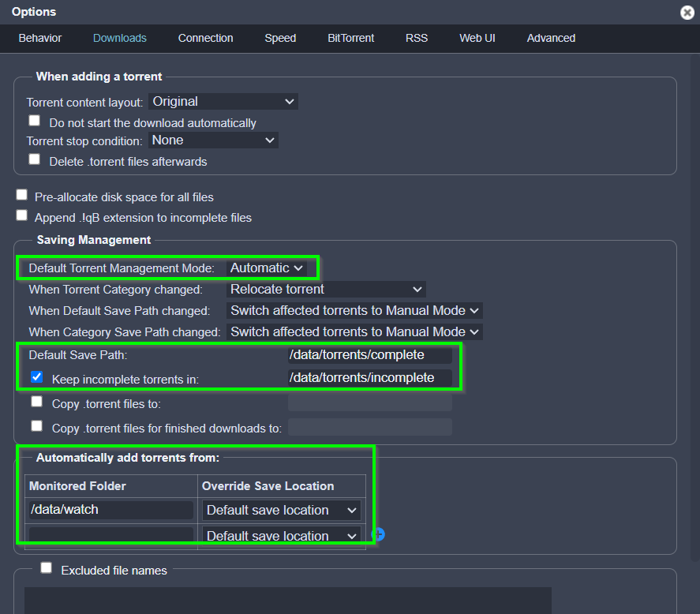The height and width of the screenshot is (614, 700).
Task: Open the Connection tab
Action: (205, 38)
